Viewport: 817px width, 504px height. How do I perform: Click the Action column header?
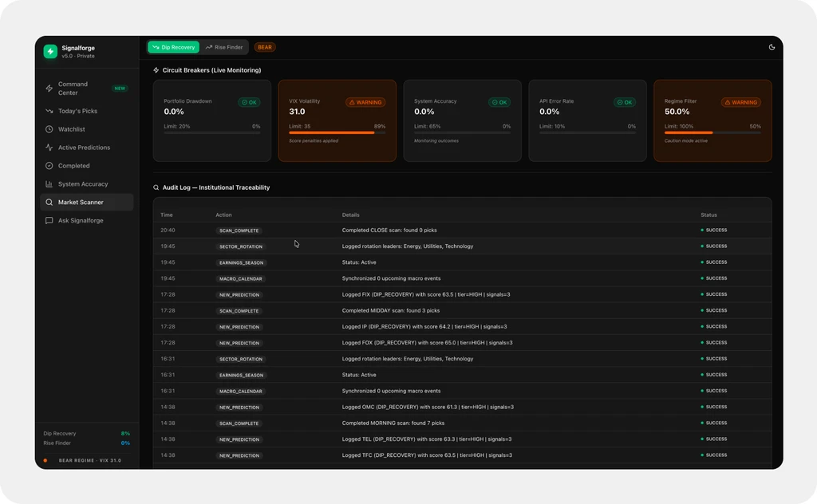[x=223, y=215]
